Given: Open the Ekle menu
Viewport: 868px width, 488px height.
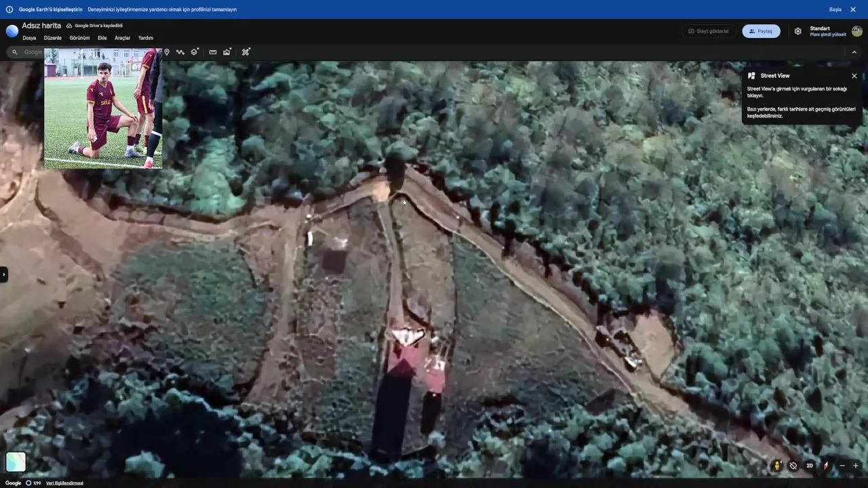Looking at the screenshot, I should click(x=102, y=38).
